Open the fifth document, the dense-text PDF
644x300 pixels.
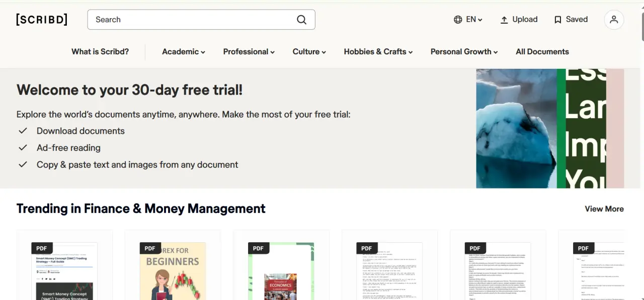498,271
